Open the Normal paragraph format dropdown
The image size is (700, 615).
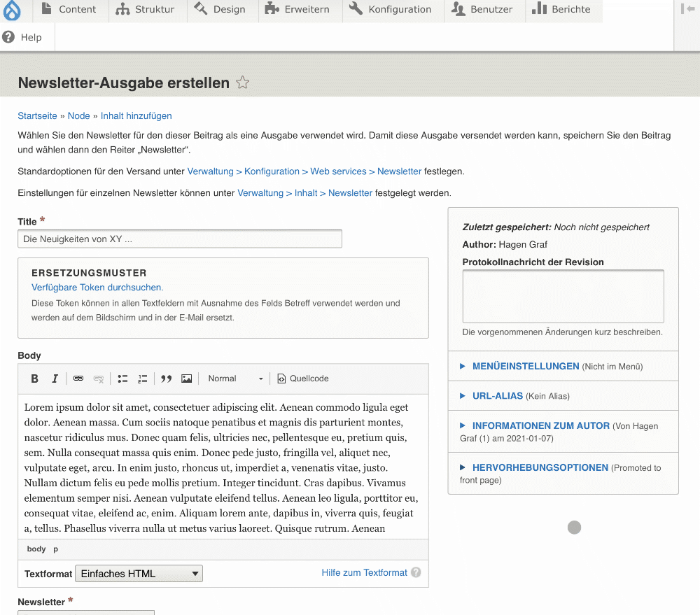tap(236, 379)
